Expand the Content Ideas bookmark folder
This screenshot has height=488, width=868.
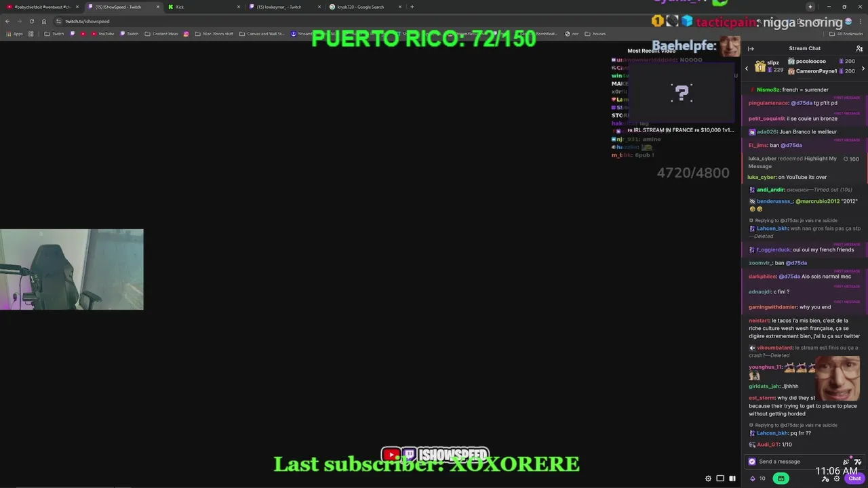[x=161, y=34]
